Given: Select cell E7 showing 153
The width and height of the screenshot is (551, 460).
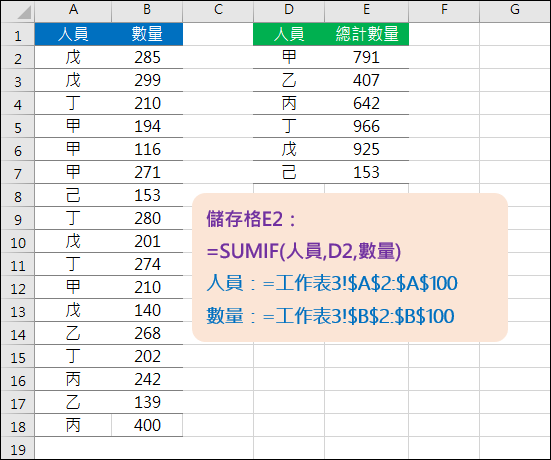Looking at the screenshot, I should [367, 172].
